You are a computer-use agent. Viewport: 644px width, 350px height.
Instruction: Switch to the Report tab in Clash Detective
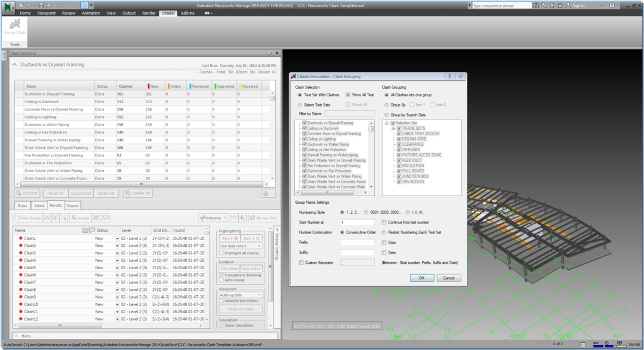pos(73,205)
